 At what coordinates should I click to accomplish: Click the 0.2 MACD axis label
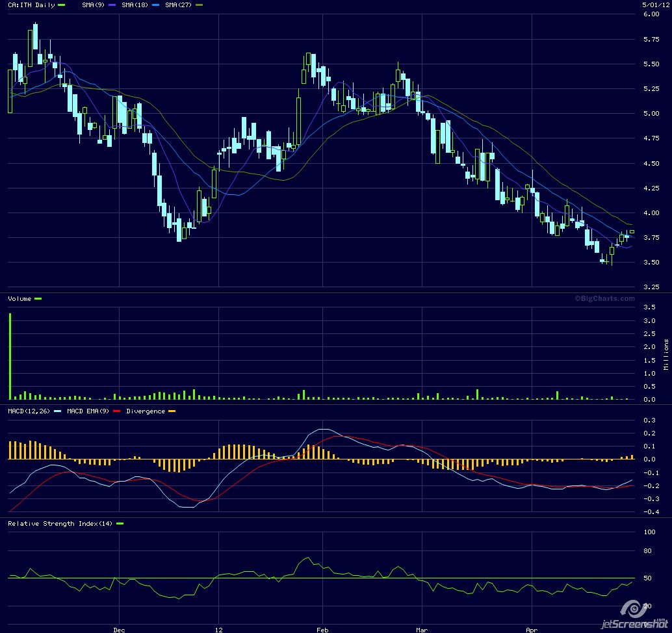(650, 433)
